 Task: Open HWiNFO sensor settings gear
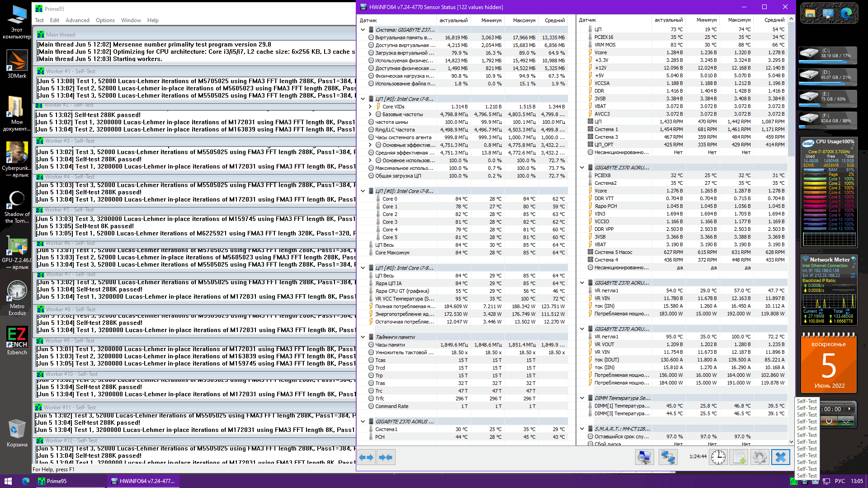click(x=760, y=457)
